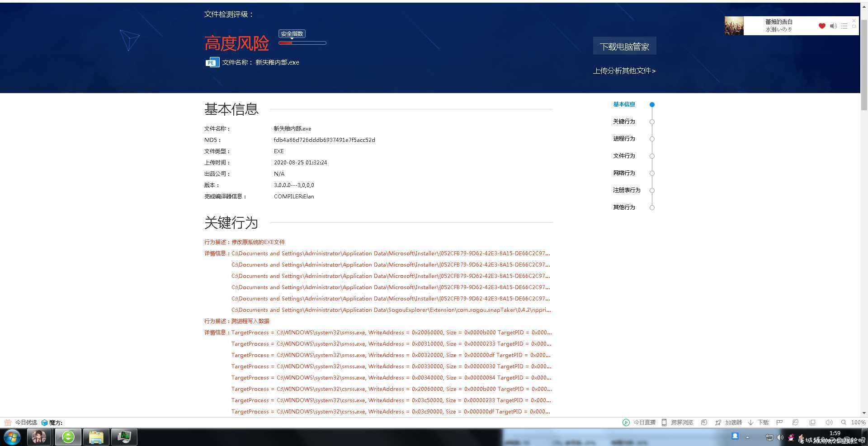Viewport: 868px width, 446px height.
Task: Jump to 网络行为 section in side nav
Action: [x=624, y=173]
